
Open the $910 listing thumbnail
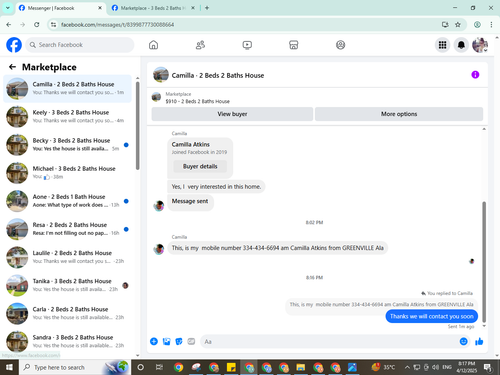tap(156, 97)
